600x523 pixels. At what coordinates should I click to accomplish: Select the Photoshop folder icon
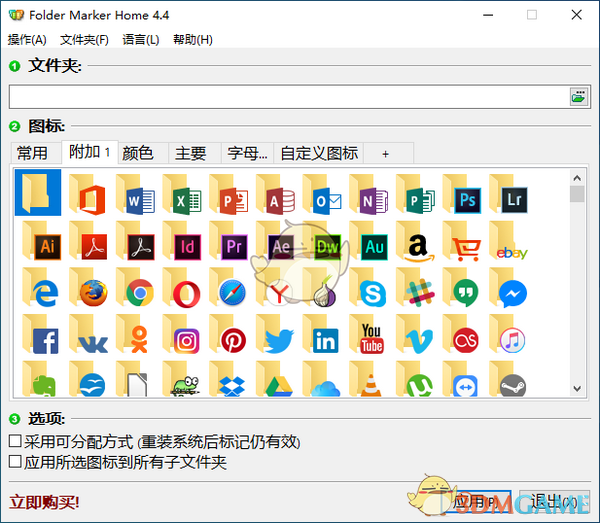coord(463,195)
